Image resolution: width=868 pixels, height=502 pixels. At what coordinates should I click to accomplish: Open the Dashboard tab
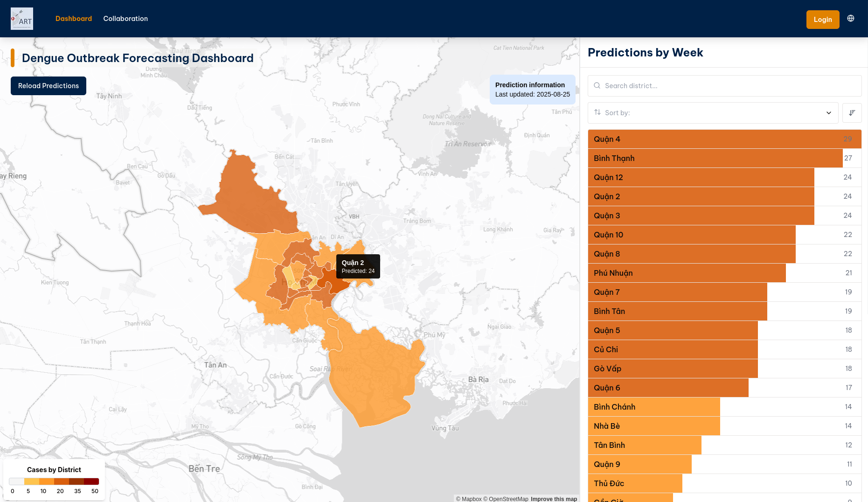74,19
